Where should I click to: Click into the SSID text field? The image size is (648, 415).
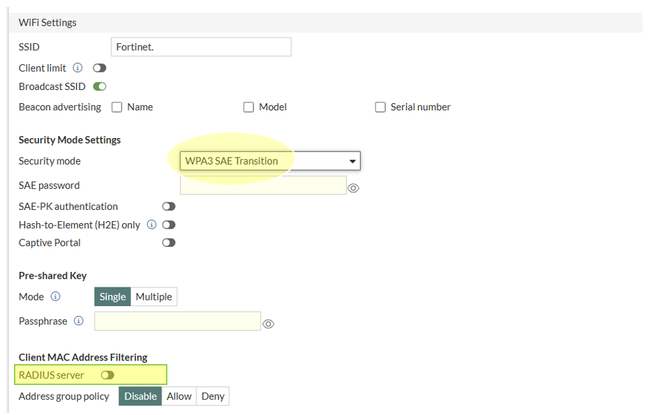[201, 47]
